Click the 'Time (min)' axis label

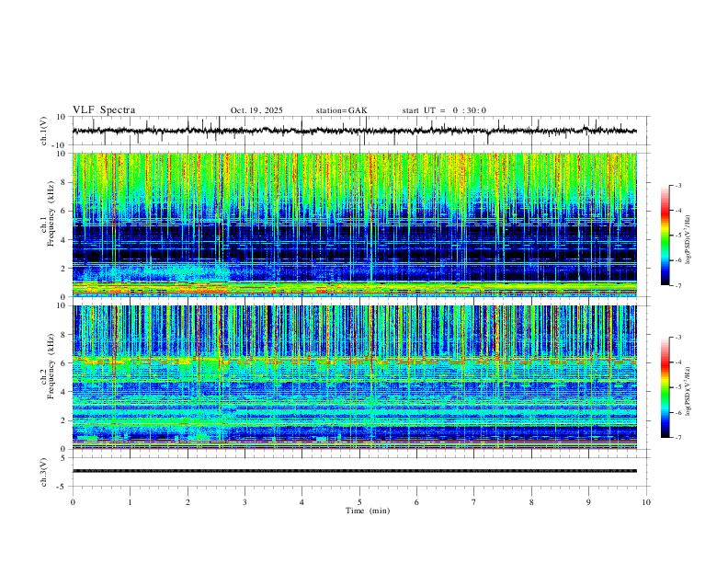tap(368, 511)
